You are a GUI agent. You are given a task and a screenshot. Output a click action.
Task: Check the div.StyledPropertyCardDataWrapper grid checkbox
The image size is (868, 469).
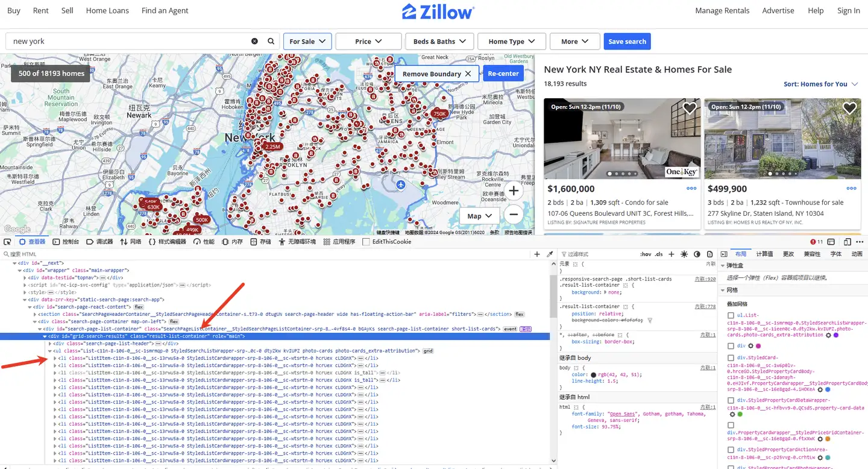(731, 400)
